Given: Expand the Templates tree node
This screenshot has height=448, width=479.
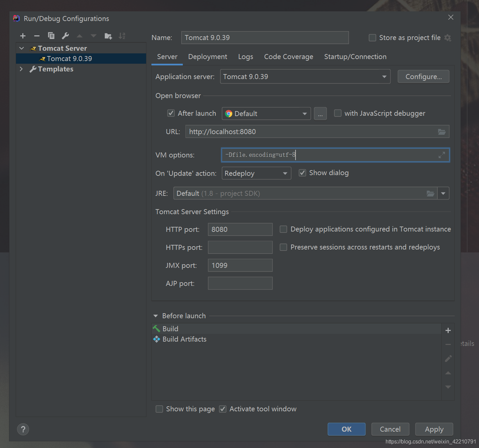Looking at the screenshot, I should click(22, 69).
